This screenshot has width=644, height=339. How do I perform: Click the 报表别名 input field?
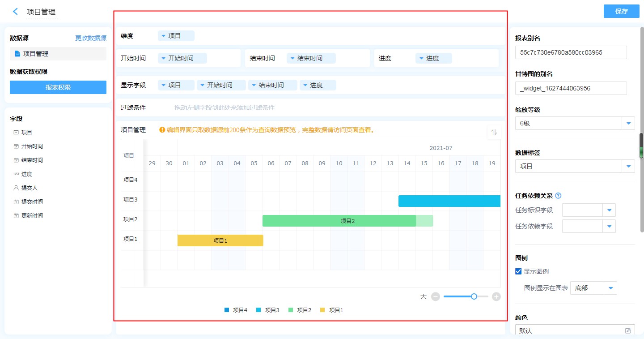571,52
